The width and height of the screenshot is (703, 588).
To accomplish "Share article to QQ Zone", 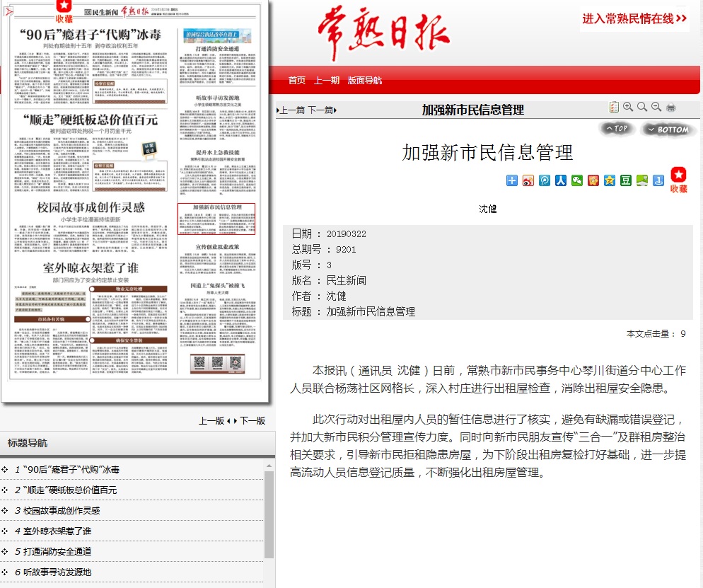I will click(x=610, y=180).
